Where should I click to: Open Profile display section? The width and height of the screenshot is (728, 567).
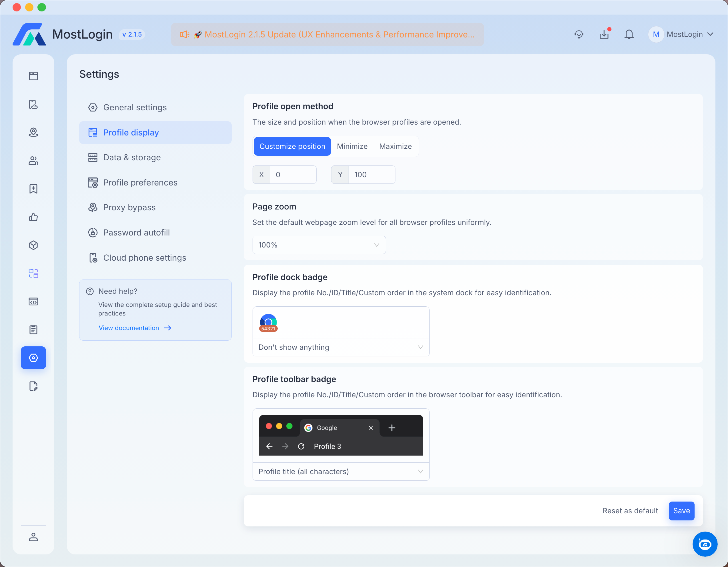point(155,133)
